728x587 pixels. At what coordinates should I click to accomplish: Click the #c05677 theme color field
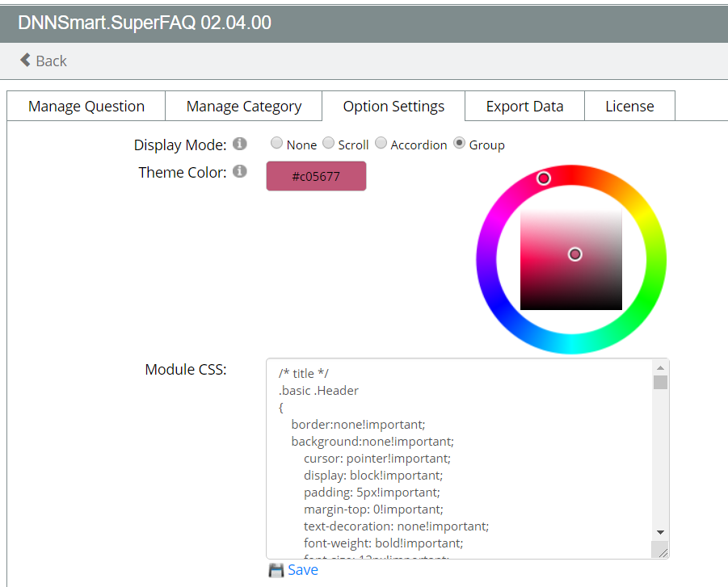click(316, 176)
